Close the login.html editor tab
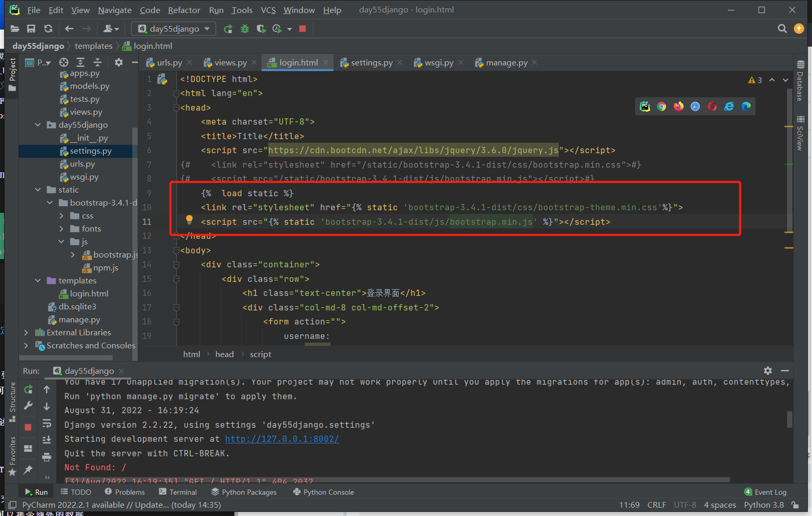The width and height of the screenshot is (812, 516). coord(326,62)
